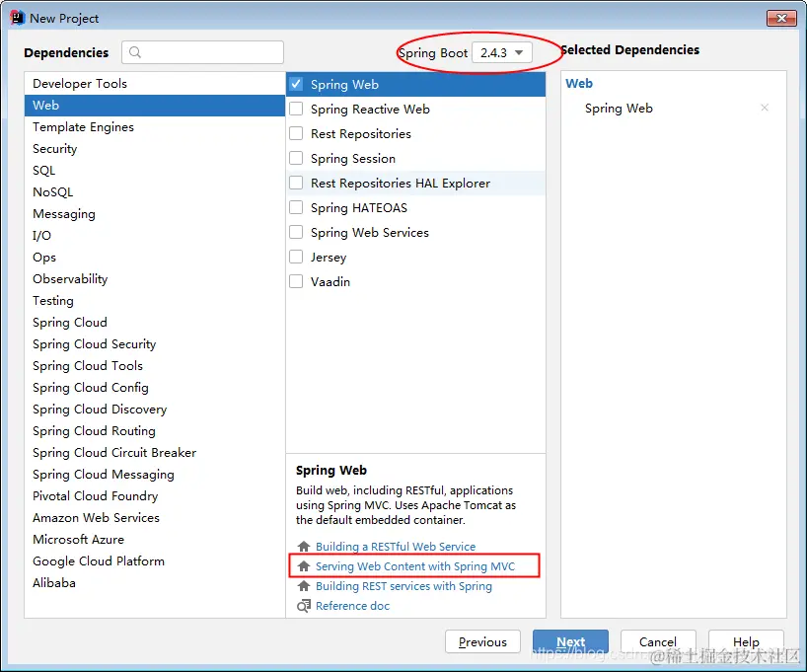The image size is (807, 672).
Task: Select Spring Cloud Config category
Action: click(x=155, y=387)
